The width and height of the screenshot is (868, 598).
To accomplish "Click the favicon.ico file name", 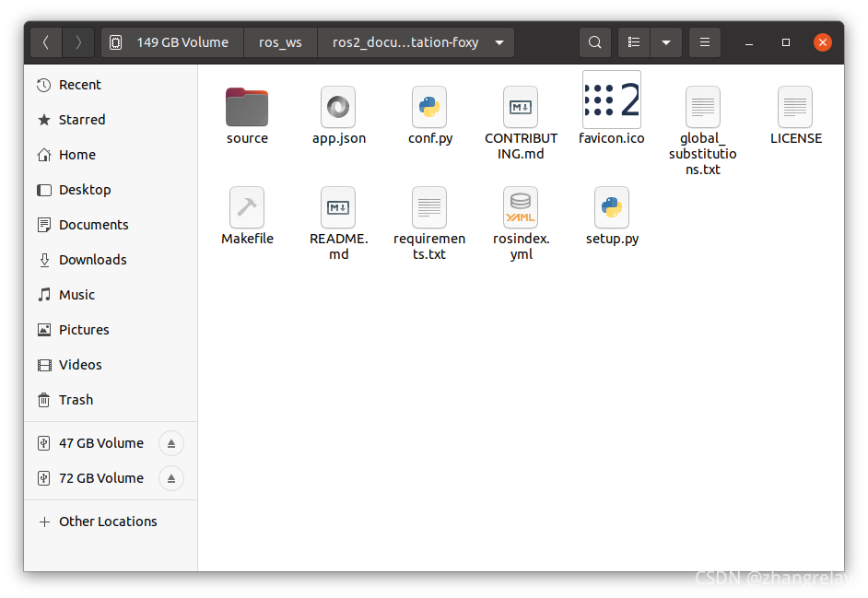I will (x=612, y=138).
